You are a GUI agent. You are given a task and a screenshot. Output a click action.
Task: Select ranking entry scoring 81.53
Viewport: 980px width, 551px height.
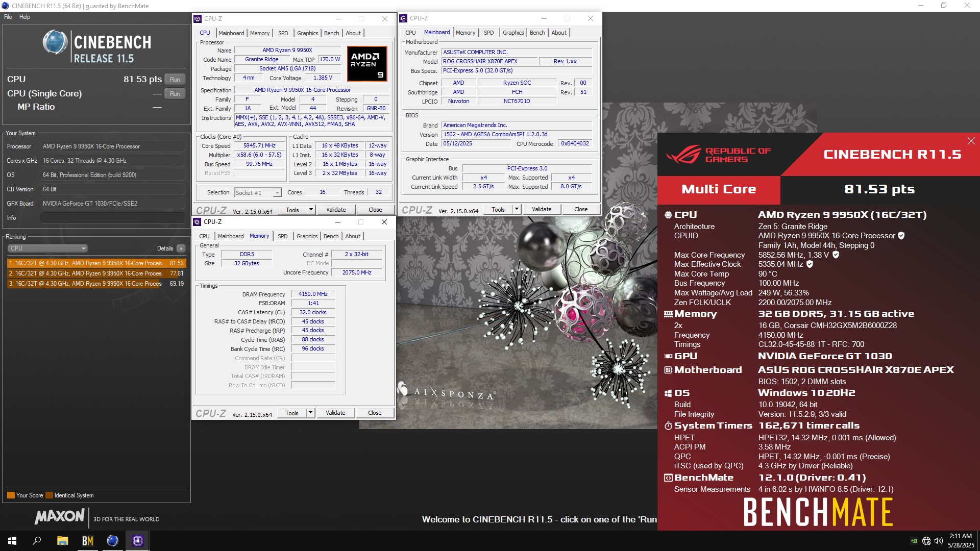[96, 263]
